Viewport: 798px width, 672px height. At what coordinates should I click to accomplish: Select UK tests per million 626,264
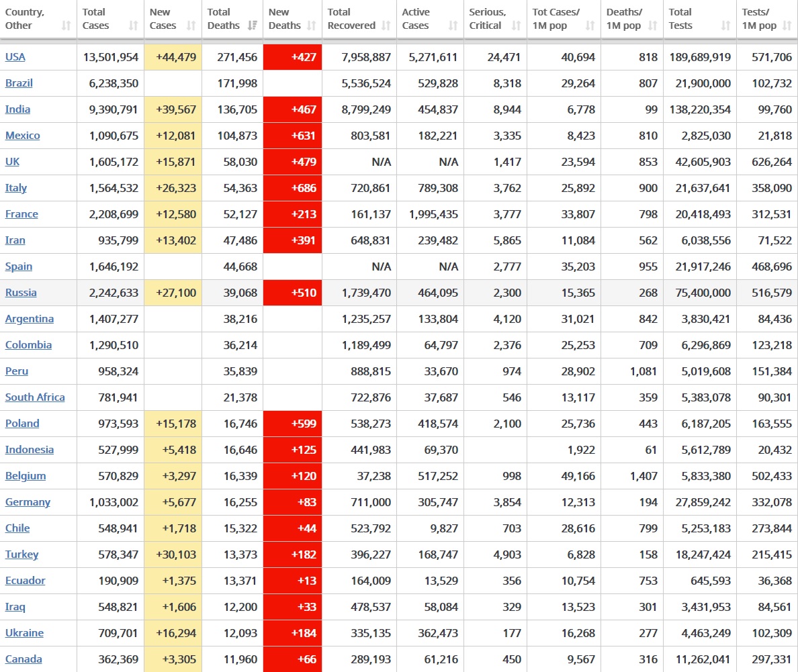pyautogui.click(x=772, y=162)
